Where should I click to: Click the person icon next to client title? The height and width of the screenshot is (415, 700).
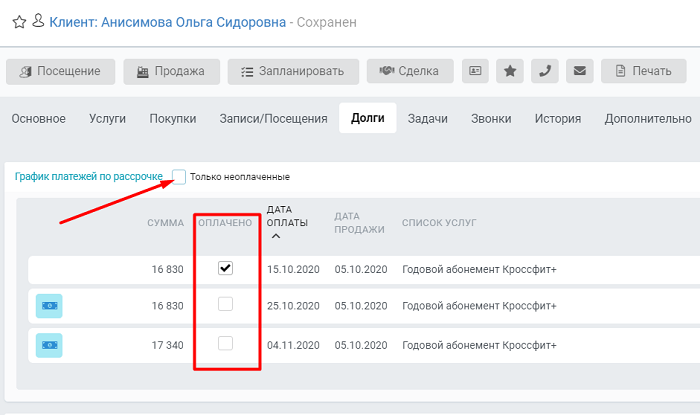38,21
